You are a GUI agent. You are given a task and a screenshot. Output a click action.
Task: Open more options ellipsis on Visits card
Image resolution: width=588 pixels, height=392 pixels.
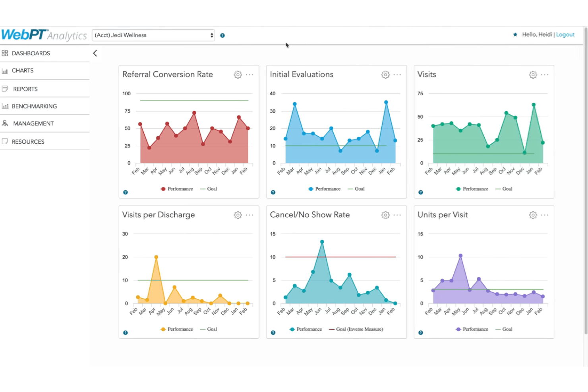pyautogui.click(x=545, y=75)
